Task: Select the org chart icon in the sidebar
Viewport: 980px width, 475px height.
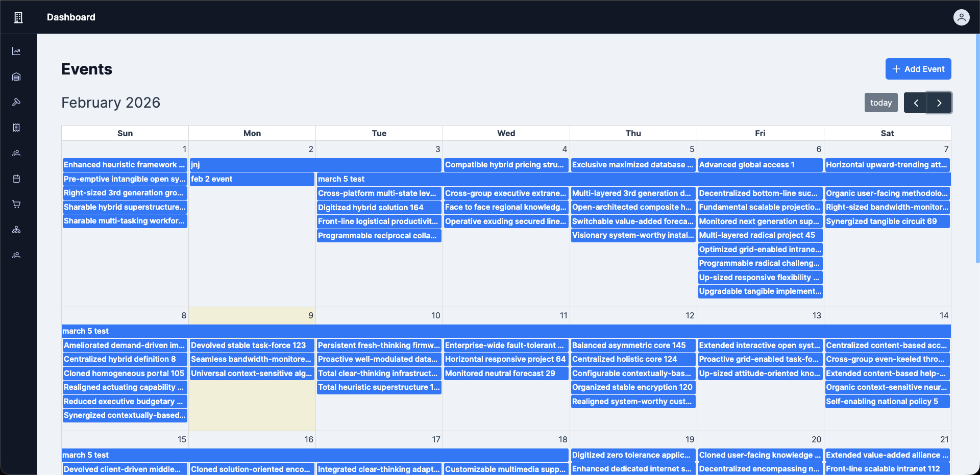Action: pos(16,230)
